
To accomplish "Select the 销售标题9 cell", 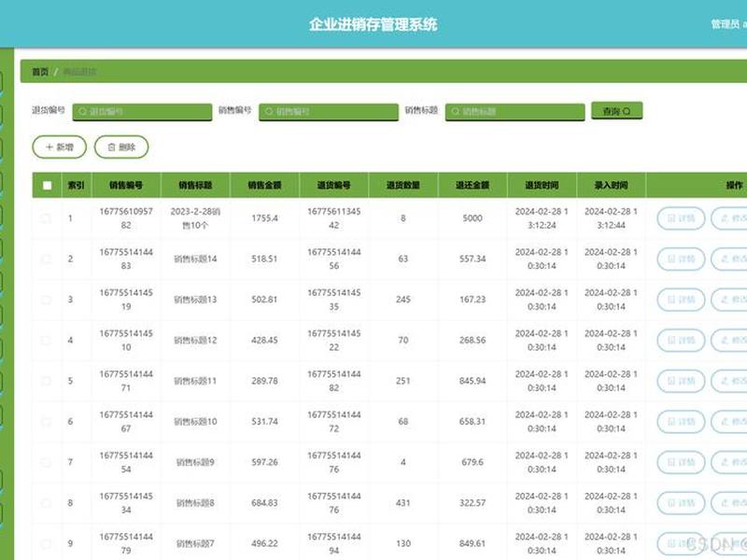I will 195,462.
